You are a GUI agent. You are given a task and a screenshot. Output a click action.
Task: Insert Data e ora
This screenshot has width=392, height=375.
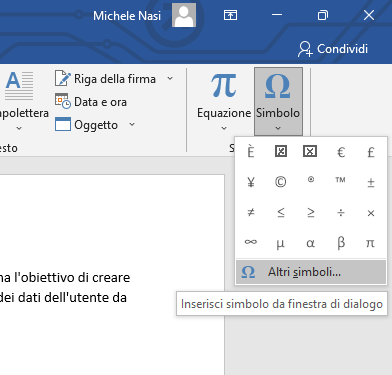(x=91, y=102)
